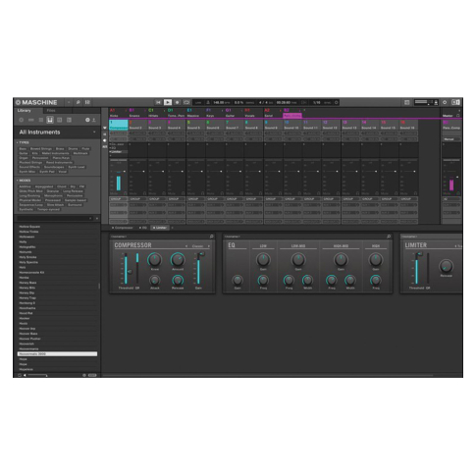Click the Limiter plug-in slot on channel 1
This screenshot has height=476, width=476.
(x=118, y=152)
